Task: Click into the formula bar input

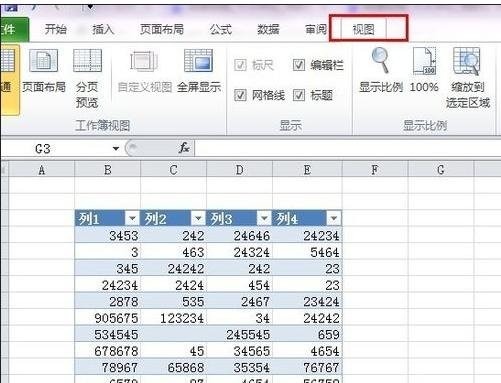Action: 347,148
